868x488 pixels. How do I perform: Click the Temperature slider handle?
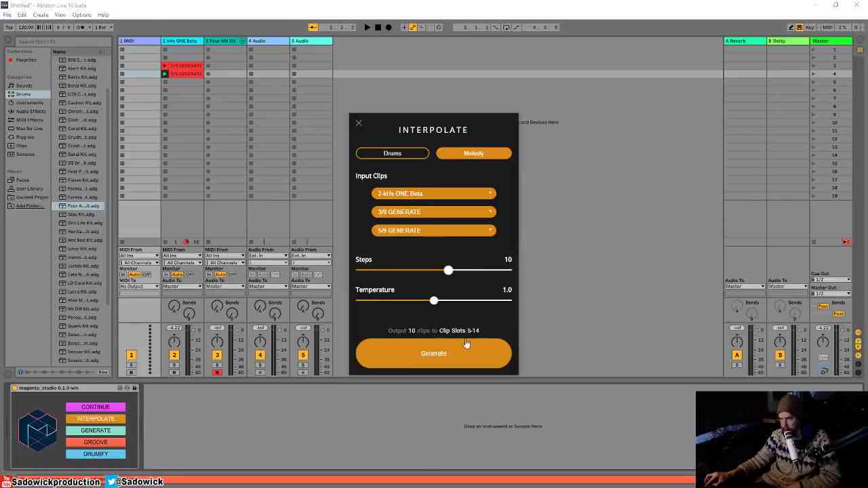point(434,300)
